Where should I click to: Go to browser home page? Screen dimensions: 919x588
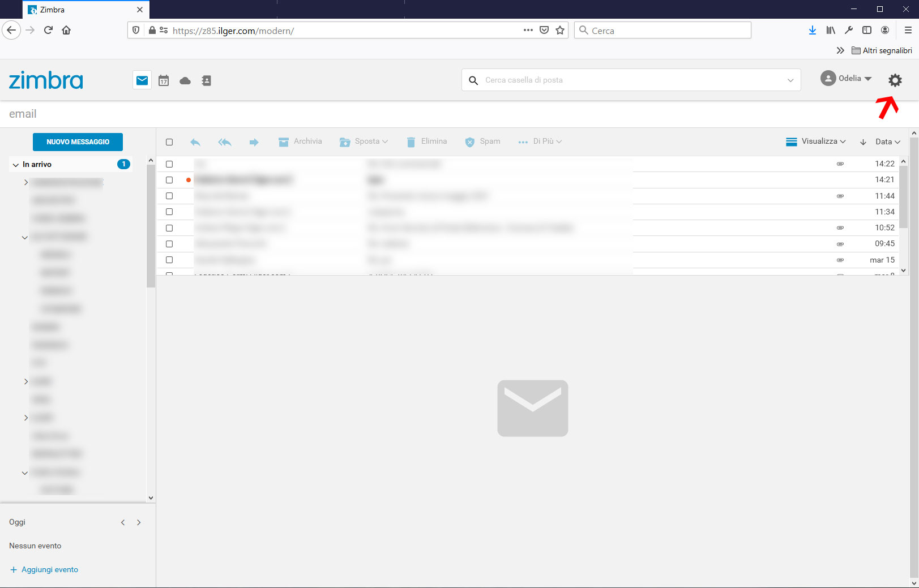66,30
